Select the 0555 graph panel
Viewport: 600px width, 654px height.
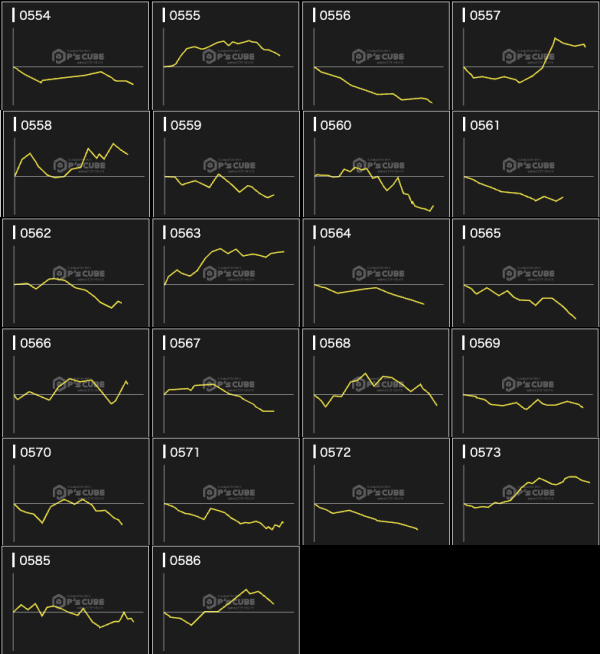(225, 55)
